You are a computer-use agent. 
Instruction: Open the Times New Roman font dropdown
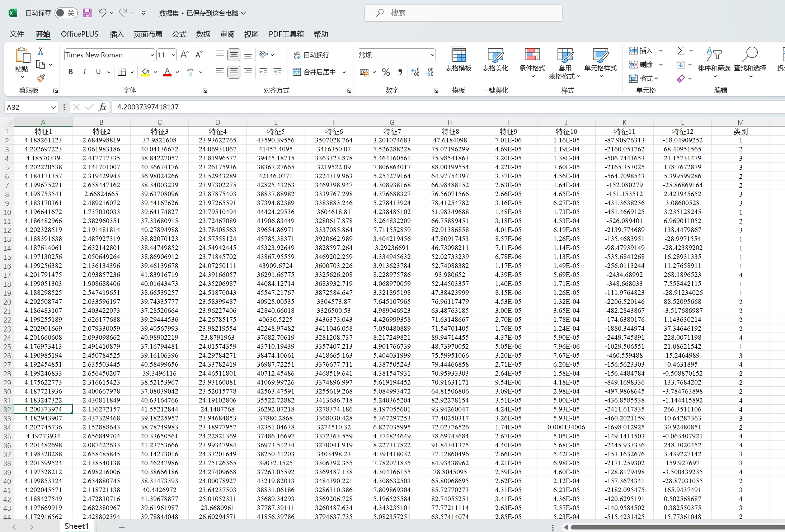click(x=152, y=55)
